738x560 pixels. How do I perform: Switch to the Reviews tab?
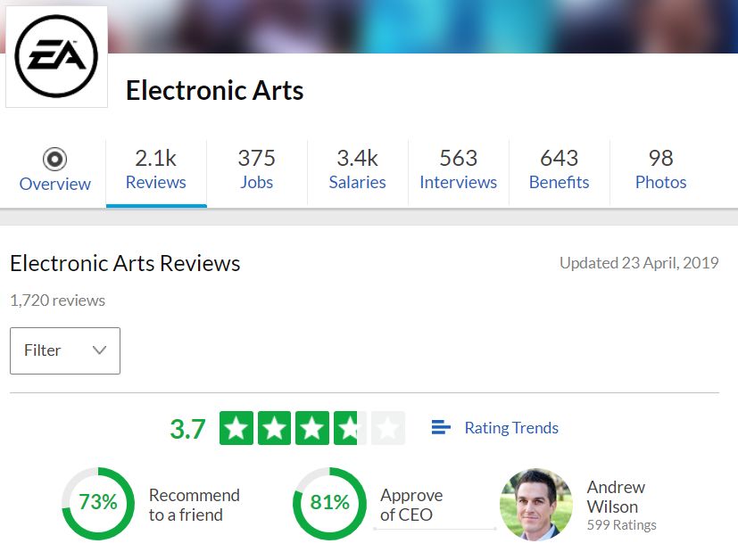(156, 169)
